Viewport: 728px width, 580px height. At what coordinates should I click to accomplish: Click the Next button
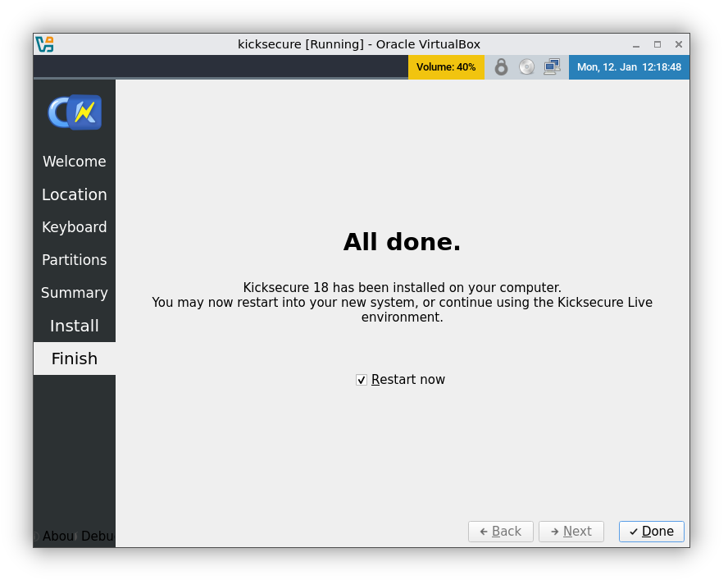pos(571,532)
